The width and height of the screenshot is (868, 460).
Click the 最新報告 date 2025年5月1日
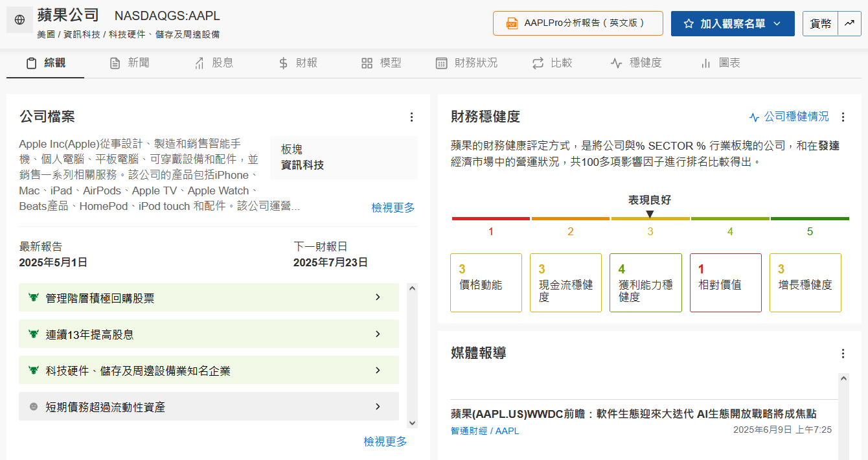[53, 262]
